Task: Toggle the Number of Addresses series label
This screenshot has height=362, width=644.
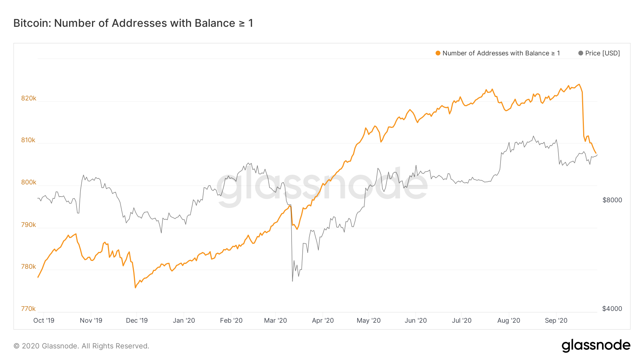Action: [x=501, y=53]
